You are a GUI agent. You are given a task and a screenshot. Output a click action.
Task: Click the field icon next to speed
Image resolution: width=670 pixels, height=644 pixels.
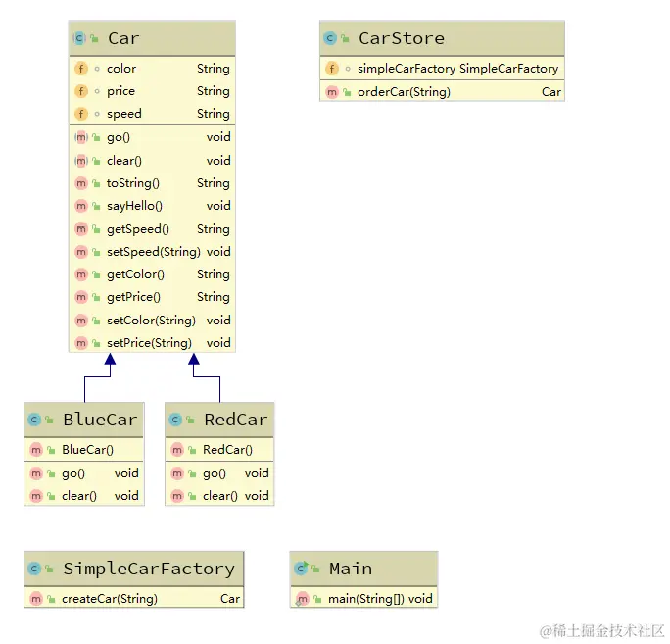(x=81, y=114)
